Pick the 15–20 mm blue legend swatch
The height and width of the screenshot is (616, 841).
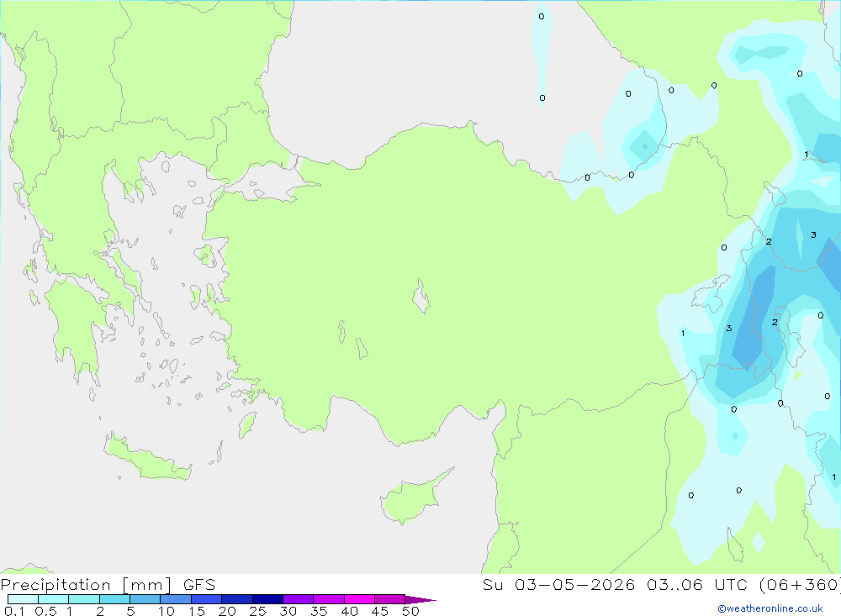coord(207,599)
